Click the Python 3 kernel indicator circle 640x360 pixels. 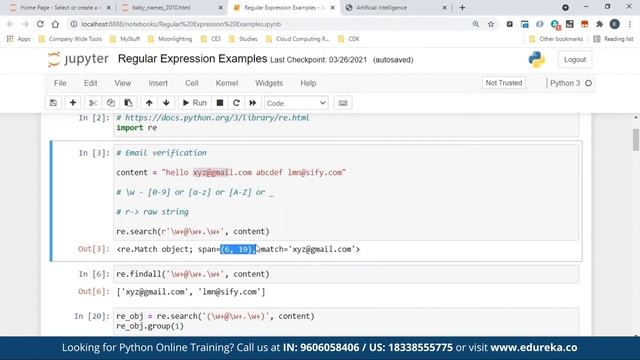click(588, 83)
